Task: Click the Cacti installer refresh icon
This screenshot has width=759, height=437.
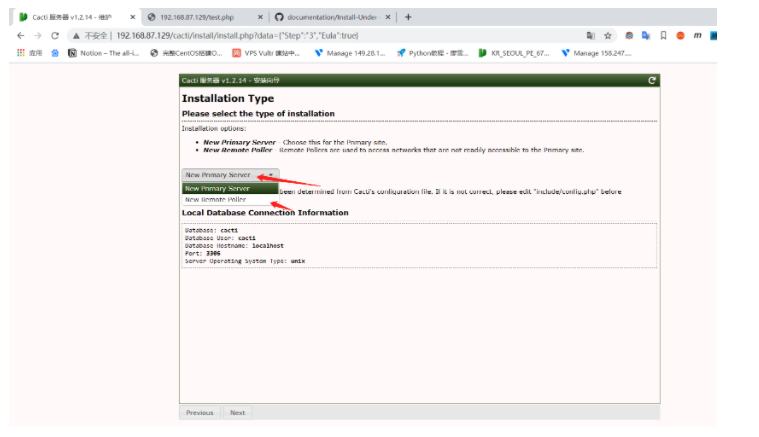Action: pyautogui.click(x=652, y=80)
